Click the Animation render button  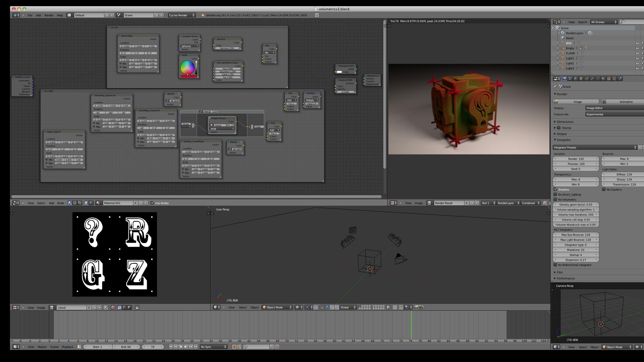pos(626,102)
